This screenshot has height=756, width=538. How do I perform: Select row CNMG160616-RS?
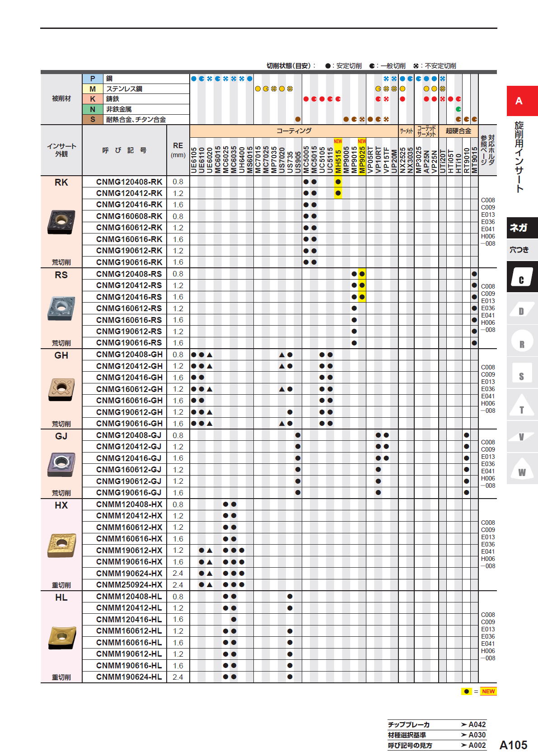click(280, 320)
